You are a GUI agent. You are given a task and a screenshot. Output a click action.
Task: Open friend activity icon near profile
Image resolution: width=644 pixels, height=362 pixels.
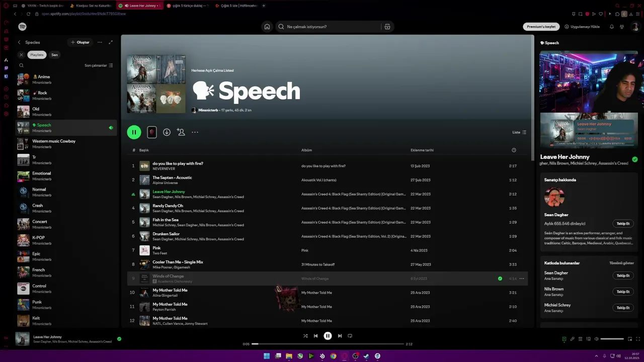622,27
